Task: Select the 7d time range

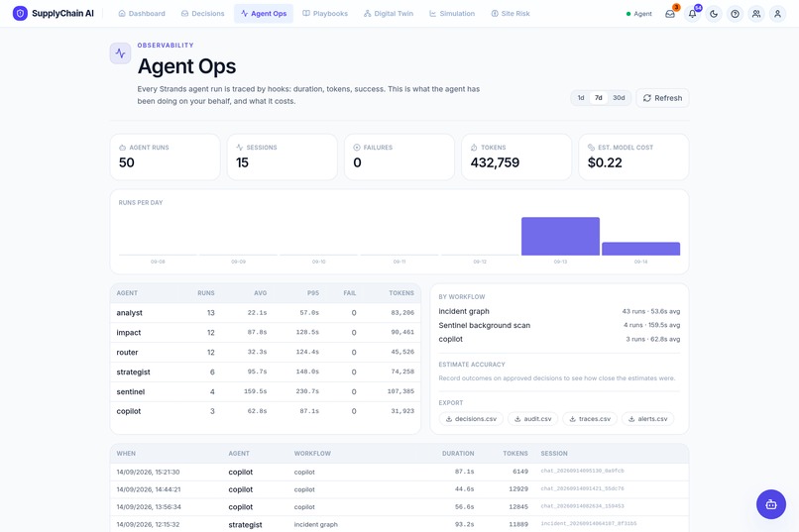Action: (598, 98)
